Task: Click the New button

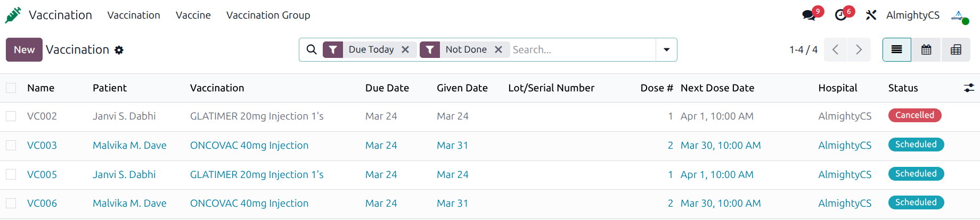Action: (x=24, y=49)
